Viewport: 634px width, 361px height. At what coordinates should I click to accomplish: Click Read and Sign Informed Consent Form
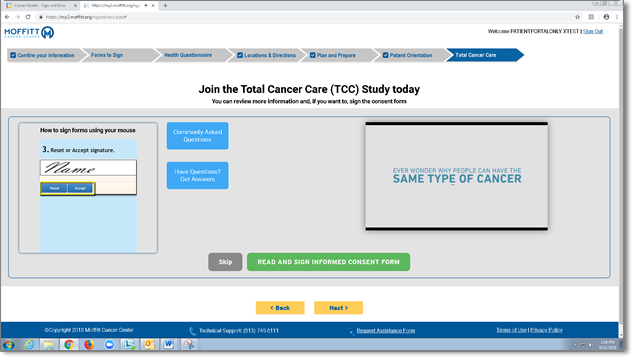(328, 262)
